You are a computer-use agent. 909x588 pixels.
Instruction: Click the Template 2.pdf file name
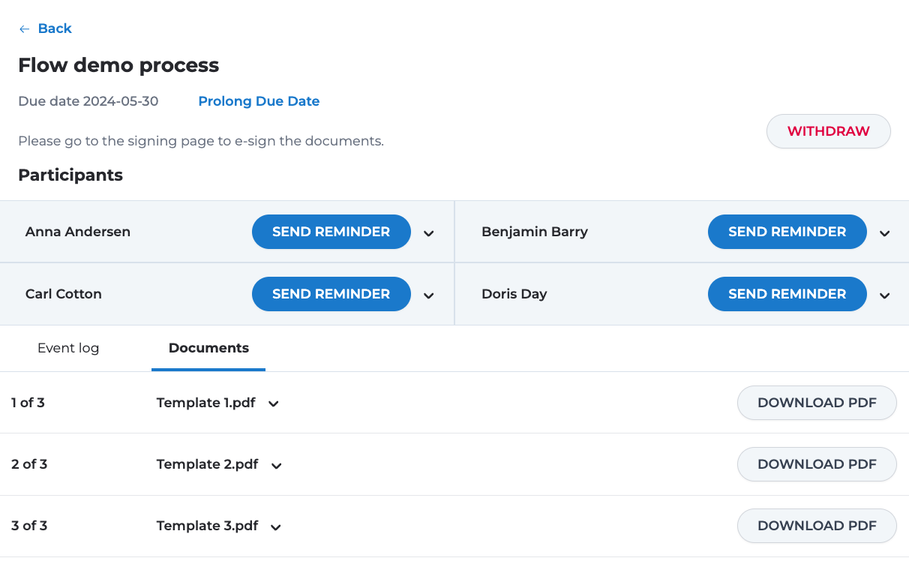click(207, 464)
